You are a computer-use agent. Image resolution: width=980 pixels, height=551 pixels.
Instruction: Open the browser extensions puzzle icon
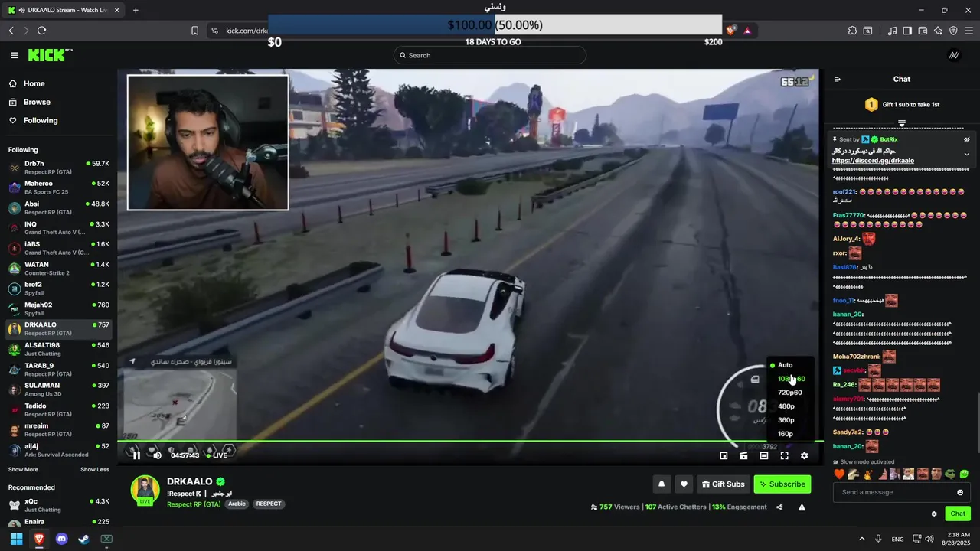click(852, 31)
